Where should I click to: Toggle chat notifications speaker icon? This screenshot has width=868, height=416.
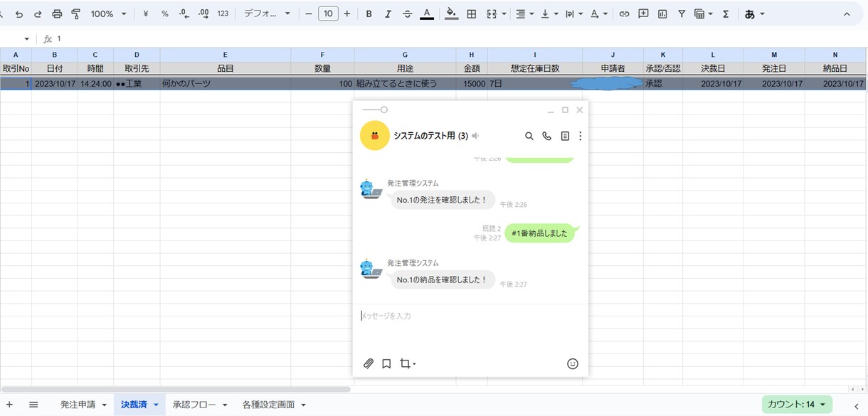tap(475, 136)
